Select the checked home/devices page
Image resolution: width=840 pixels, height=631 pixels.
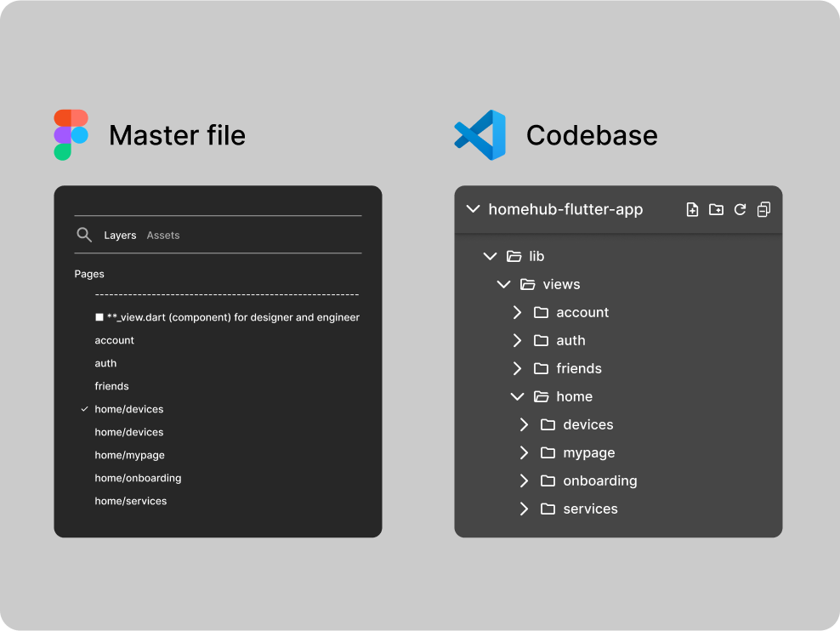click(129, 409)
